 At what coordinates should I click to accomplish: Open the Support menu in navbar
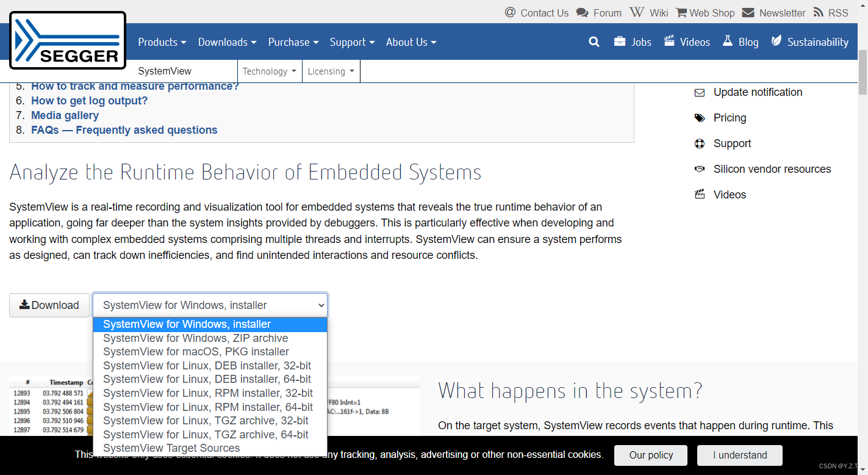[x=352, y=42]
